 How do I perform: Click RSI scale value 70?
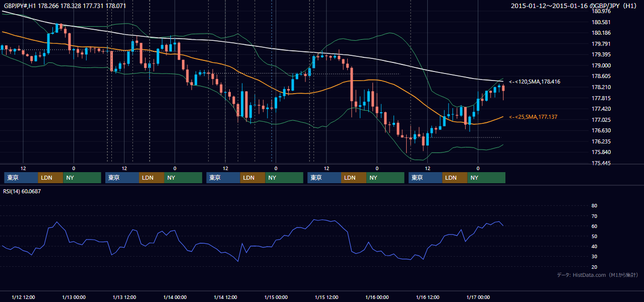click(594, 216)
